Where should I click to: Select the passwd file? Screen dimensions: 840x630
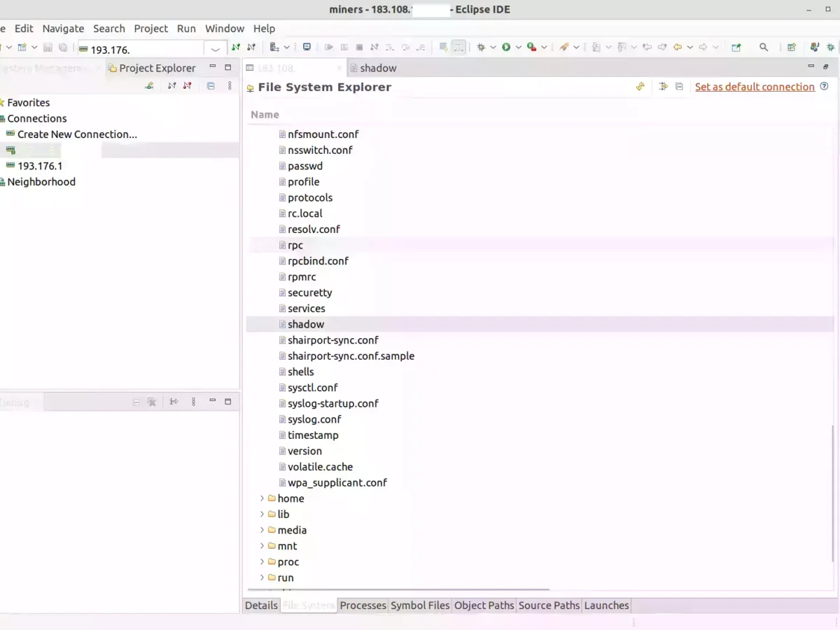305,166
